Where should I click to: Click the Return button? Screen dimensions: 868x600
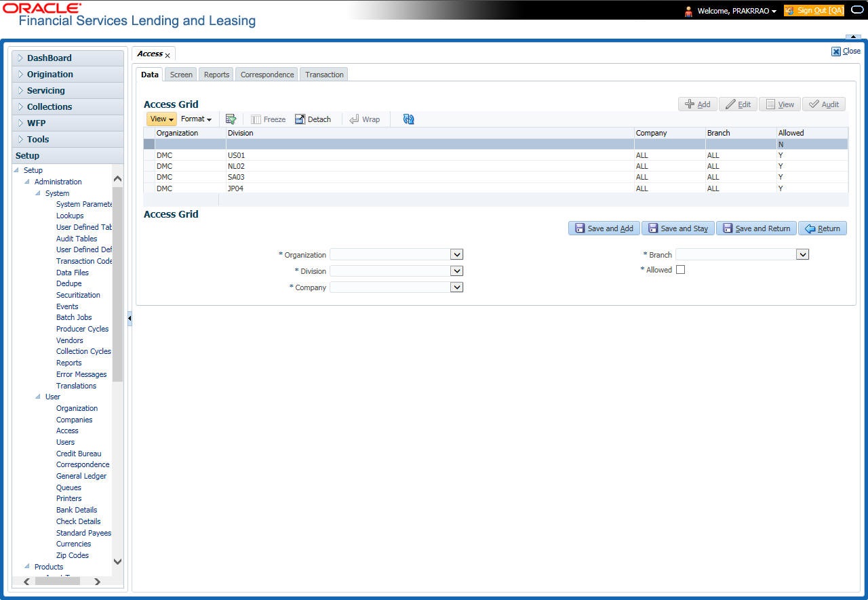click(822, 228)
